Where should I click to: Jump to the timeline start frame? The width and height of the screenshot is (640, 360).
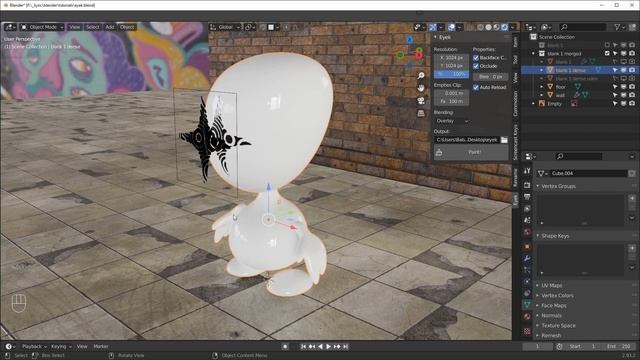pos(303,347)
